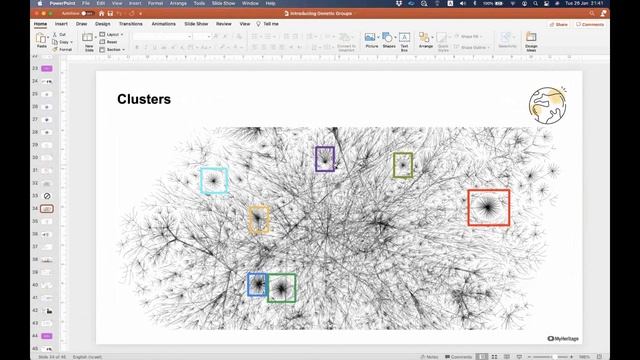Screen dimensions: 640x360
Task: Fit slide to window icon
Action: (x=599, y=357)
